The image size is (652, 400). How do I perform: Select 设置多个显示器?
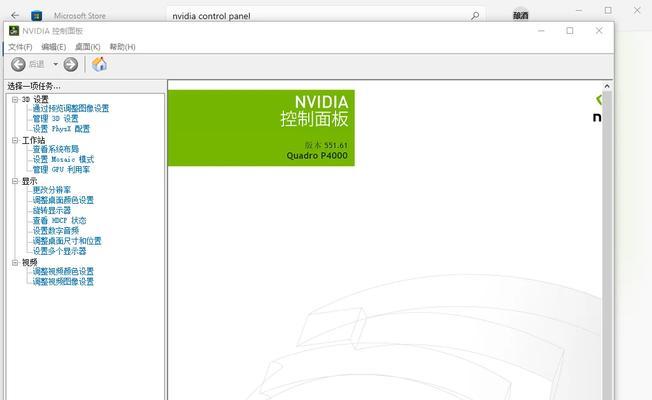(59, 251)
